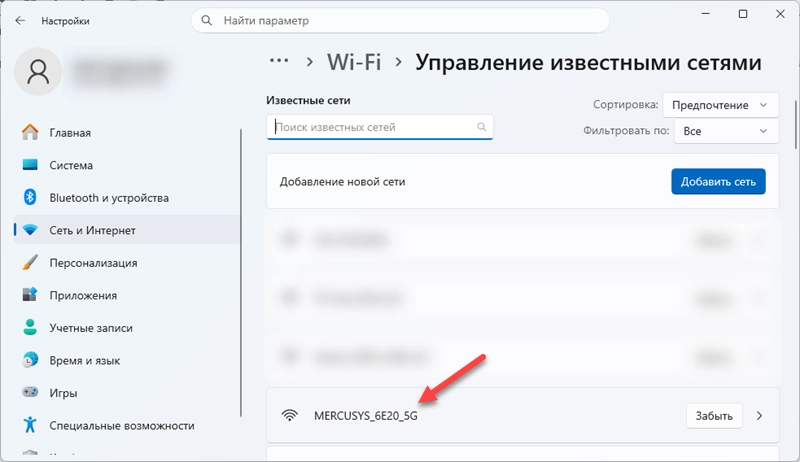The width and height of the screenshot is (800, 462).
Task: Select Учетные записи in sidebar
Action: (127, 328)
